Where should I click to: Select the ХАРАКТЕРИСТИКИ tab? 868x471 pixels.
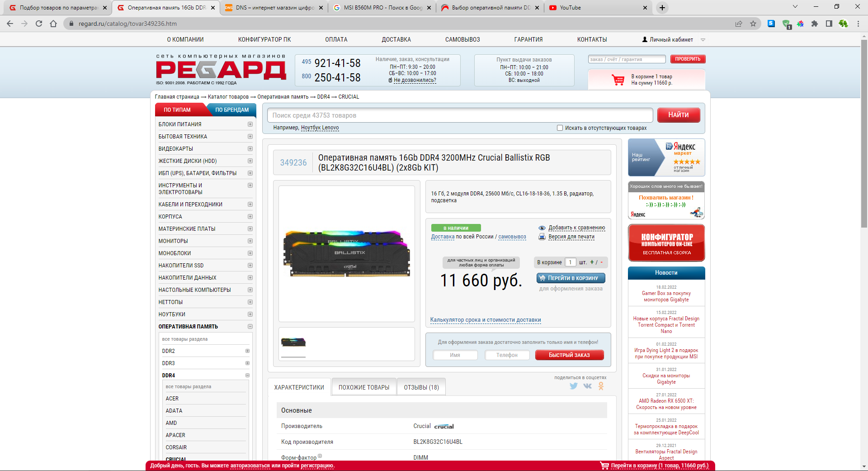click(x=299, y=387)
